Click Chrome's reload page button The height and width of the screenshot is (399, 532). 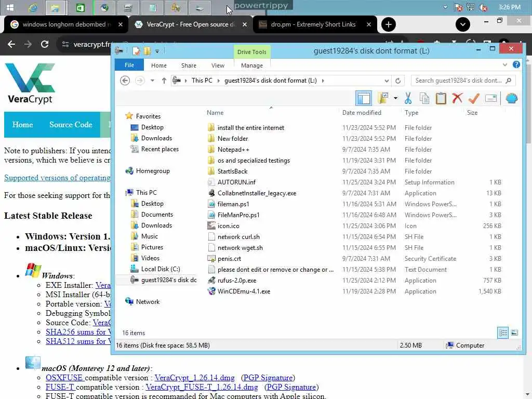[45, 44]
